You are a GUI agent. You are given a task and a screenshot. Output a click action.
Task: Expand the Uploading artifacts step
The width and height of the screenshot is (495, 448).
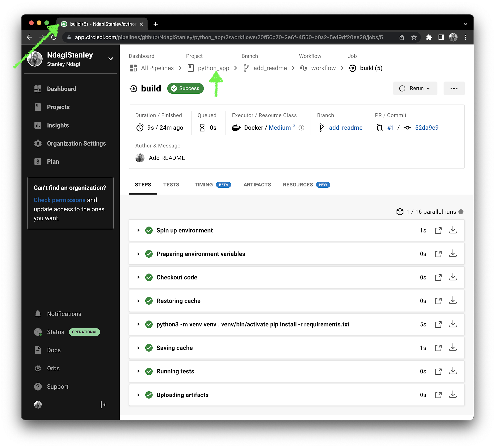[138, 395]
